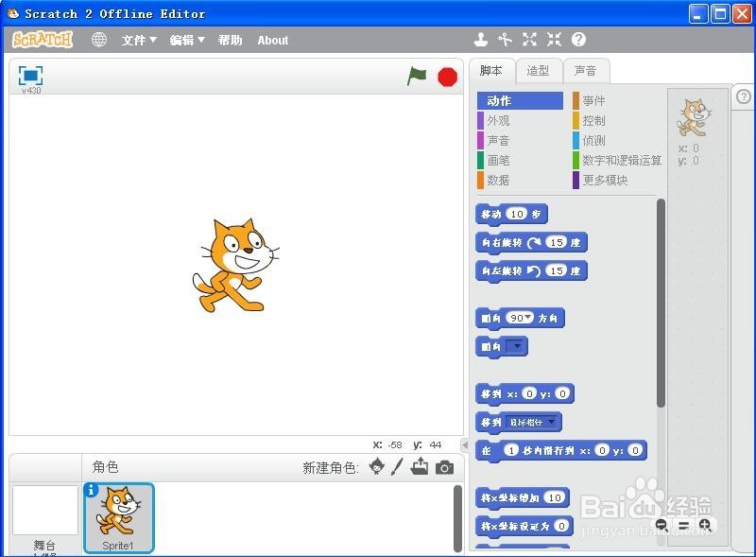
Task: Open help panel tab at right edge
Action: pyautogui.click(x=744, y=97)
